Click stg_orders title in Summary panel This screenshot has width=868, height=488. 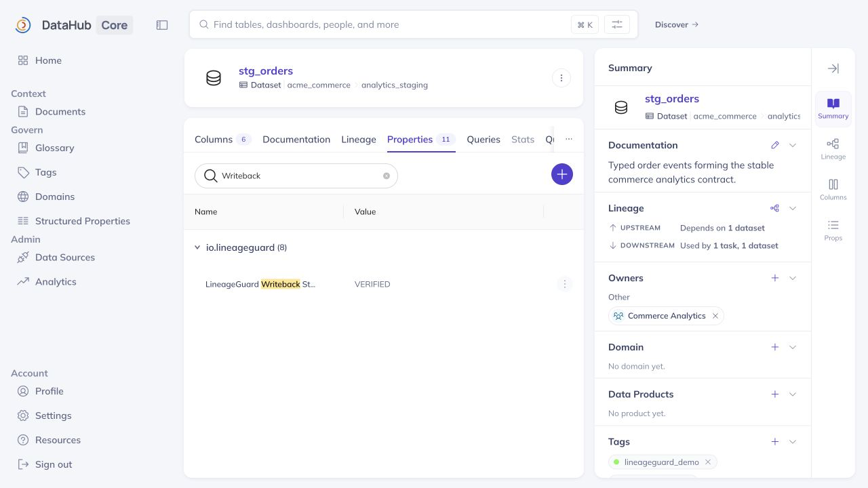click(672, 99)
